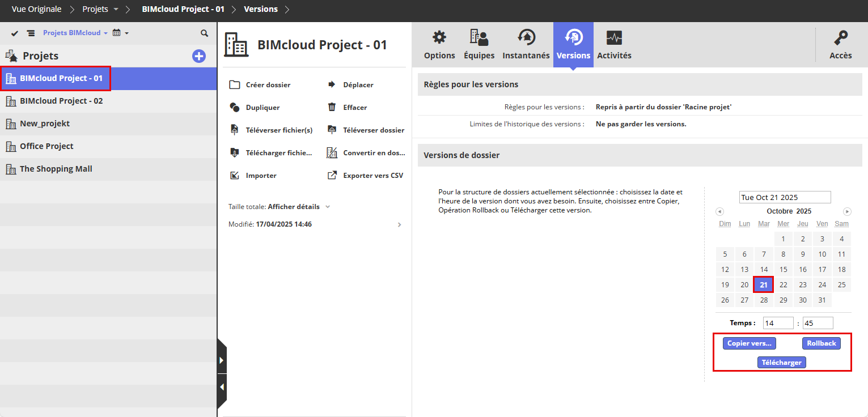This screenshot has height=417, width=868.
Task: Click the hours field showing 14
Action: tap(778, 324)
